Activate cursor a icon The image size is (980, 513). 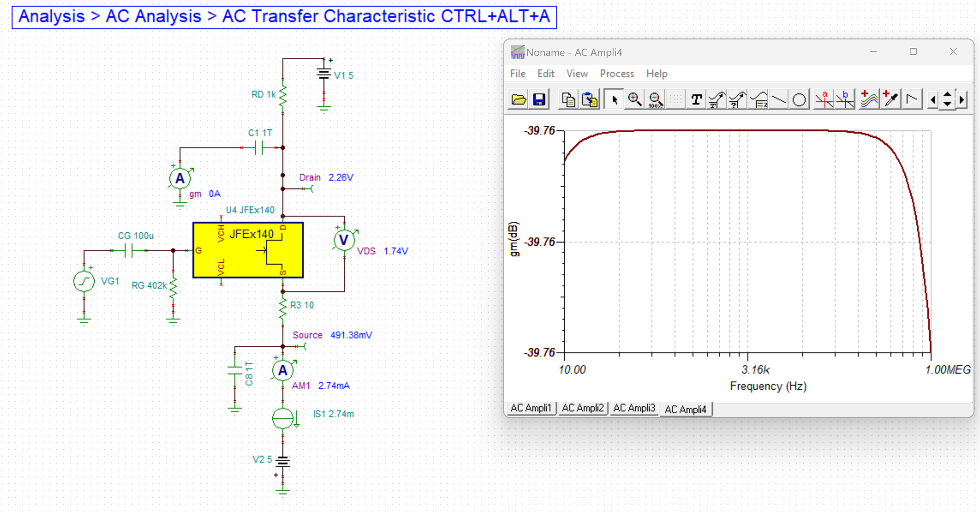pos(824,99)
